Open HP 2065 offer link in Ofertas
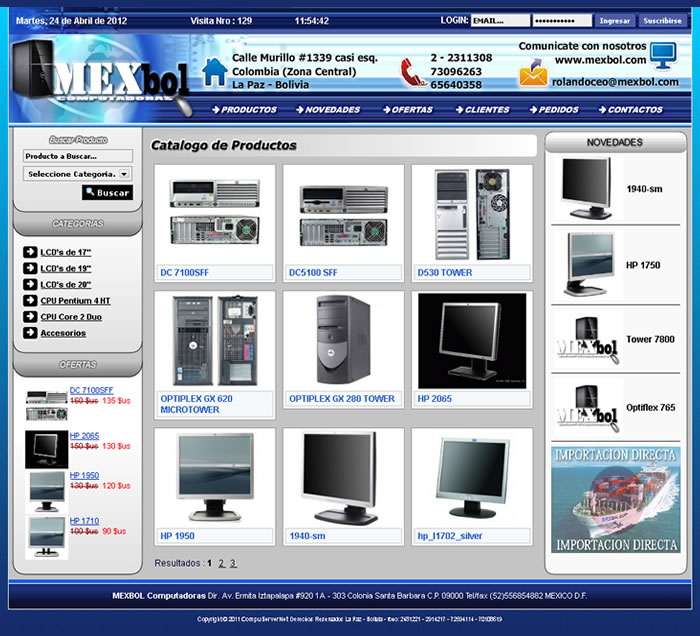Viewport: 700px width, 636px height. coord(84,436)
